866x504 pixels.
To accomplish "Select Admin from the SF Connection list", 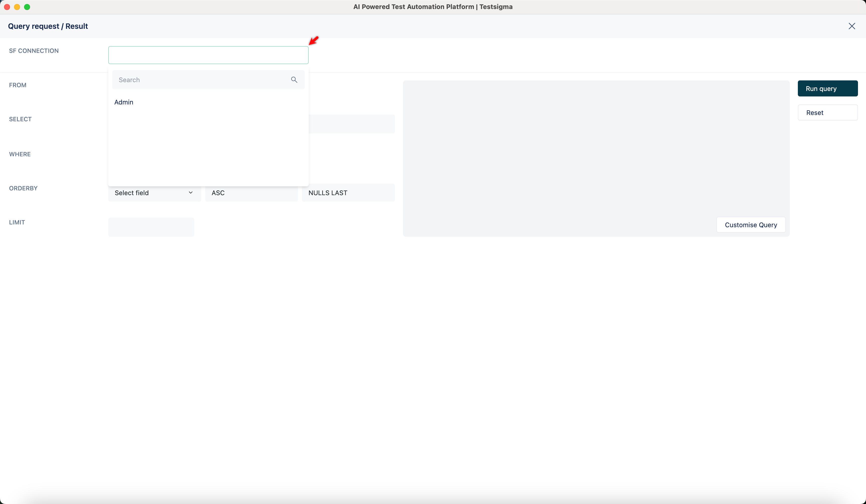I will coord(124,102).
